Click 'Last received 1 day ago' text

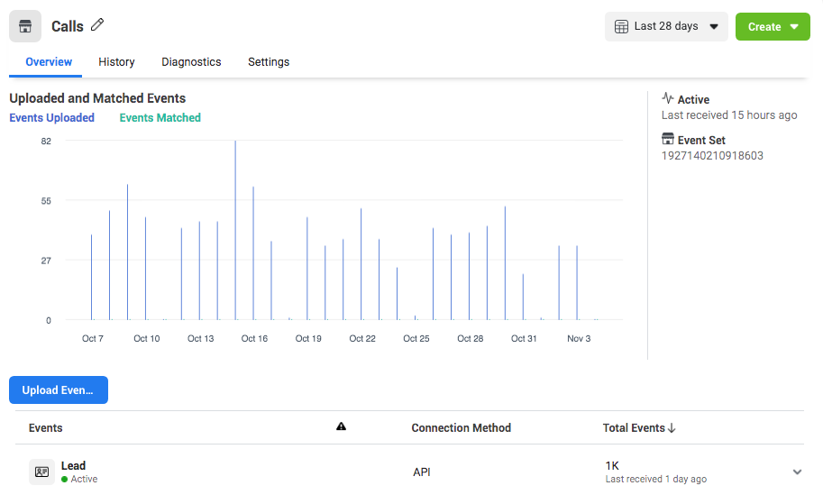tap(656, 479)
